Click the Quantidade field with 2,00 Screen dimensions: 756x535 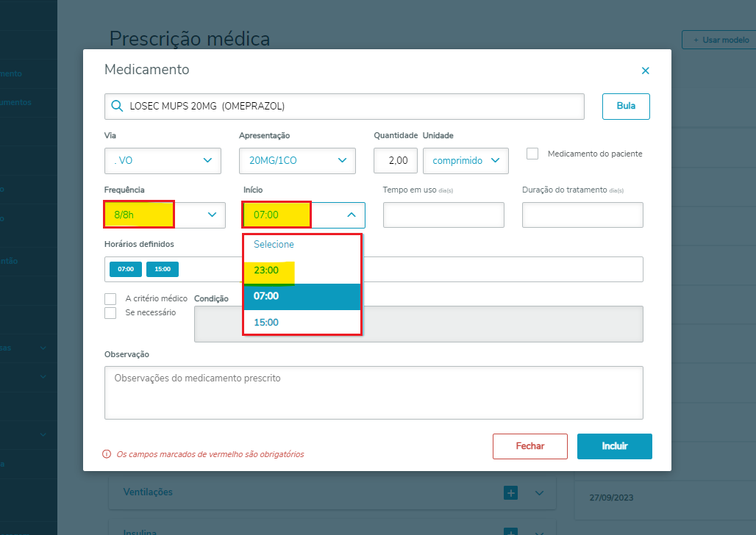tap(396, 160)
